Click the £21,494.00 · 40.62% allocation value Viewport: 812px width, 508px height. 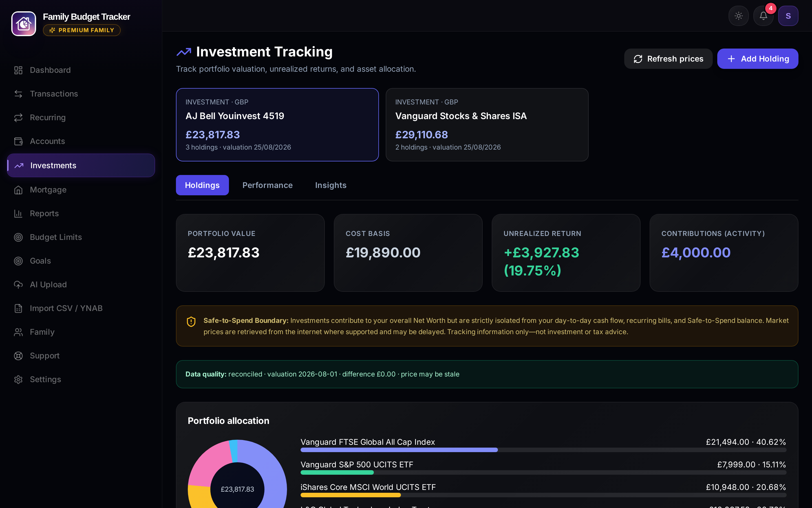click(x=745, y=442)
